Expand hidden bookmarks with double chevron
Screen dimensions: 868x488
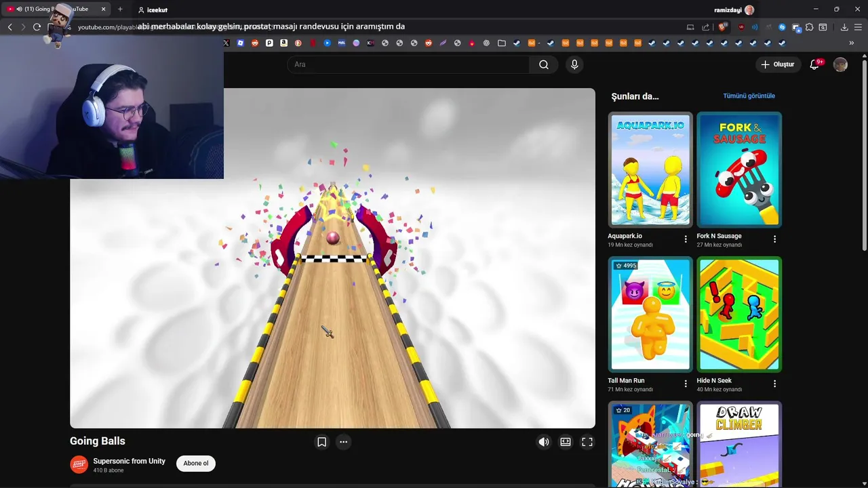click(x=852, y=43)
